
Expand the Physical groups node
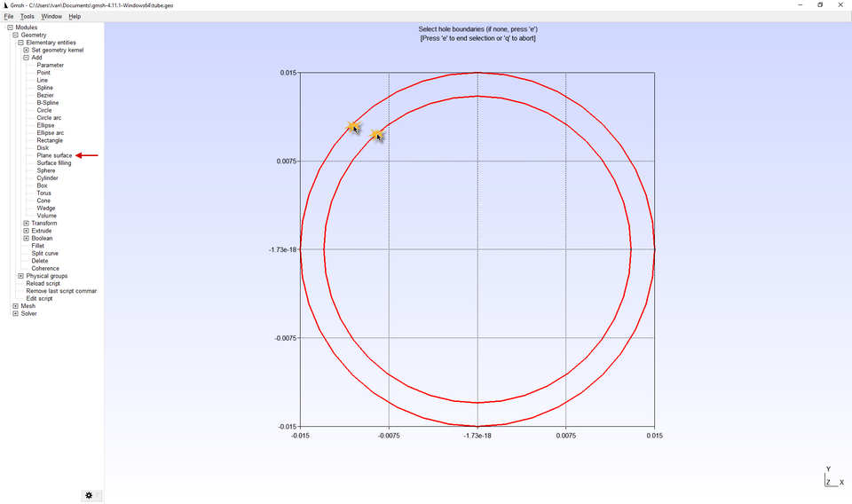(20, 276)
